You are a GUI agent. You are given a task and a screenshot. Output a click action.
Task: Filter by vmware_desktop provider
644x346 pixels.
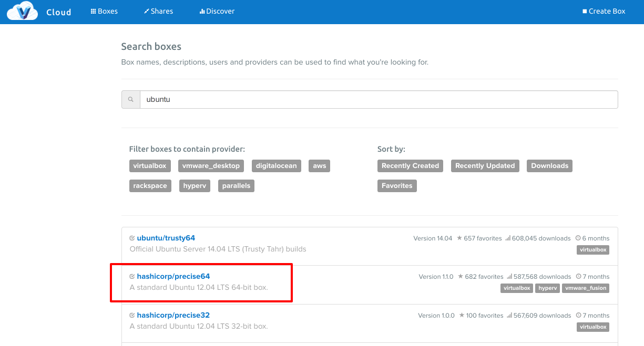tap(211, 166)
